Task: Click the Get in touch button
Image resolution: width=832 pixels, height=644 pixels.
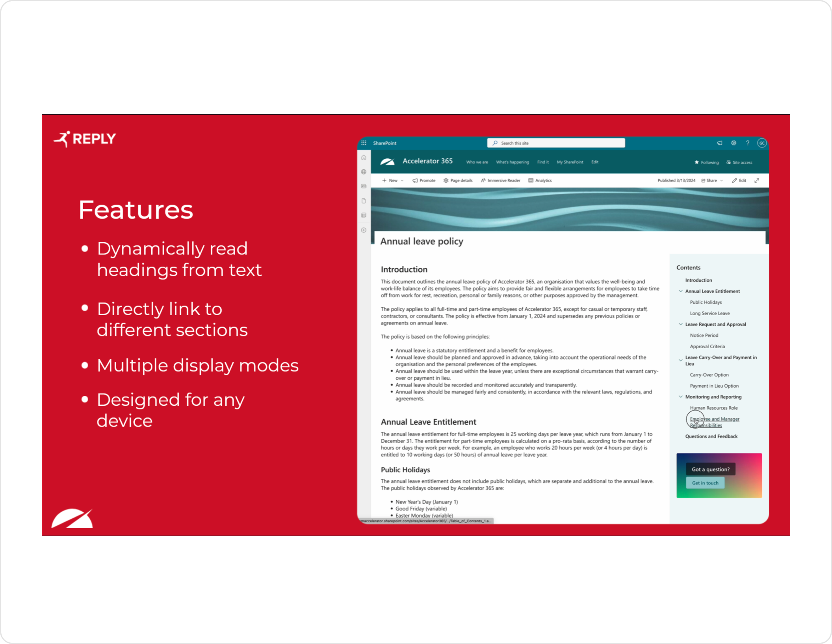Action: (x=705, y=483)
